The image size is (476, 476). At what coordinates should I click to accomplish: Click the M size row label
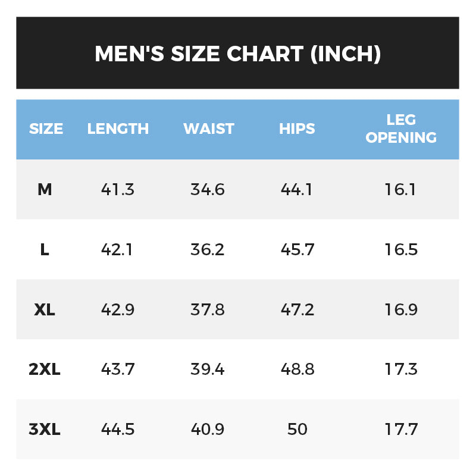click(x=45, y=190)
